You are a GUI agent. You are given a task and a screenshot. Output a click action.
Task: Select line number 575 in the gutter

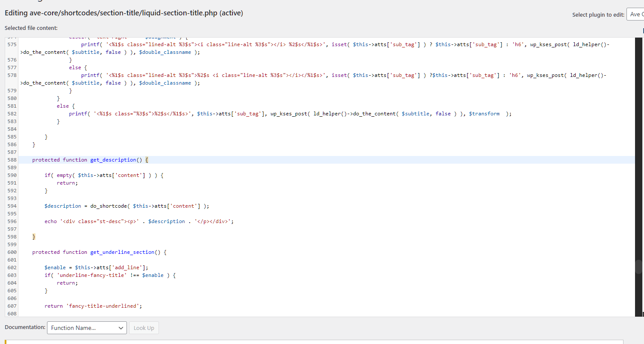pyautogui.click(x=12, y=44)
